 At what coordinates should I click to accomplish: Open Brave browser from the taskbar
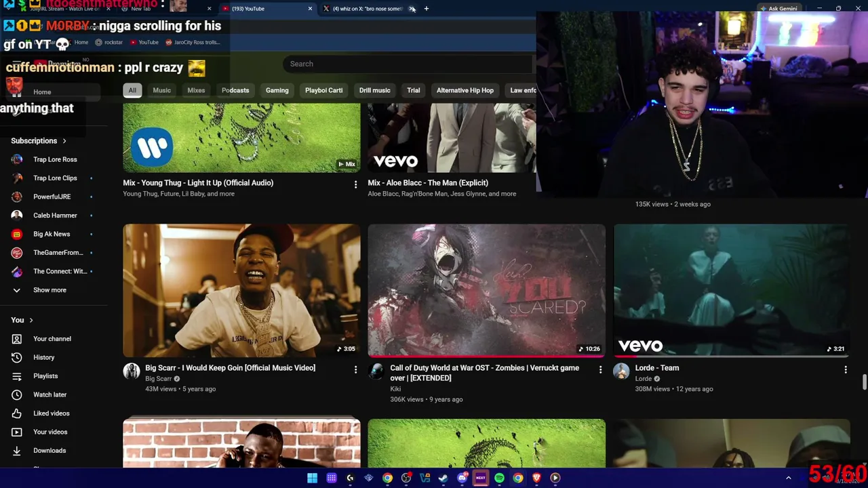click(536, 478)
